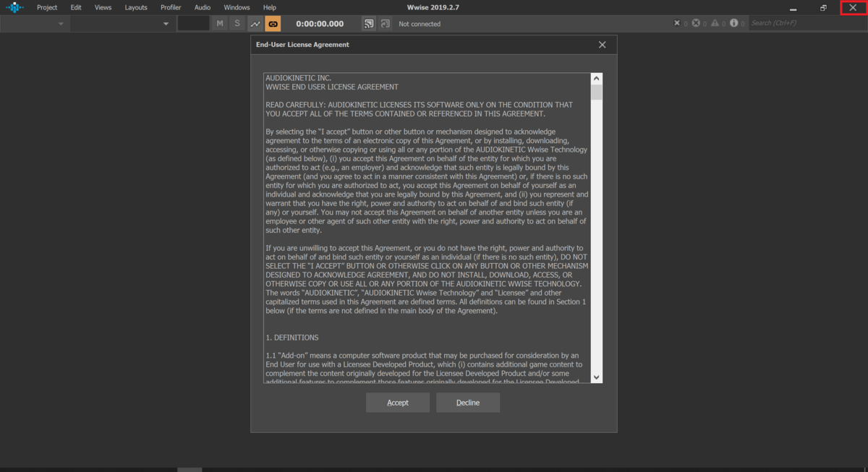The width and height of the screenshot is (868, 472).
Task: Click the license text scrollbar up arrow
Action: [x=597, y=78]
